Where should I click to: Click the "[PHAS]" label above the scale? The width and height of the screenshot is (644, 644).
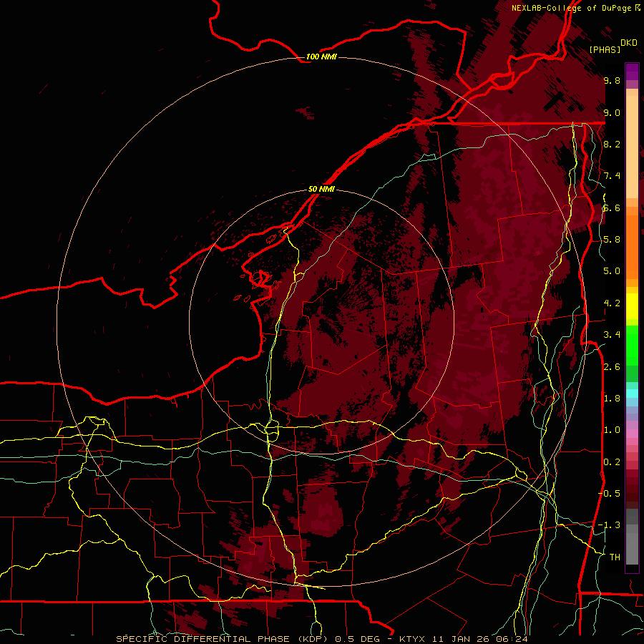(605, 49)
